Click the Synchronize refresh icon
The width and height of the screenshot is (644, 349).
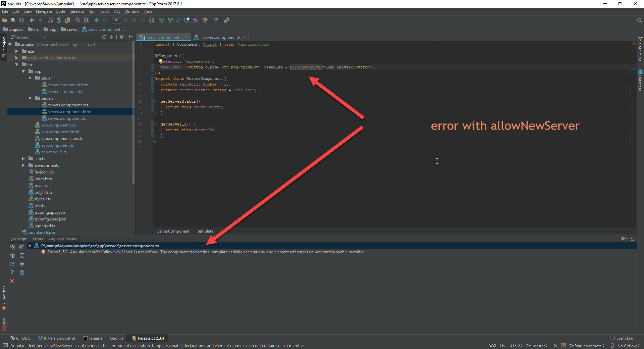point(21,20)
